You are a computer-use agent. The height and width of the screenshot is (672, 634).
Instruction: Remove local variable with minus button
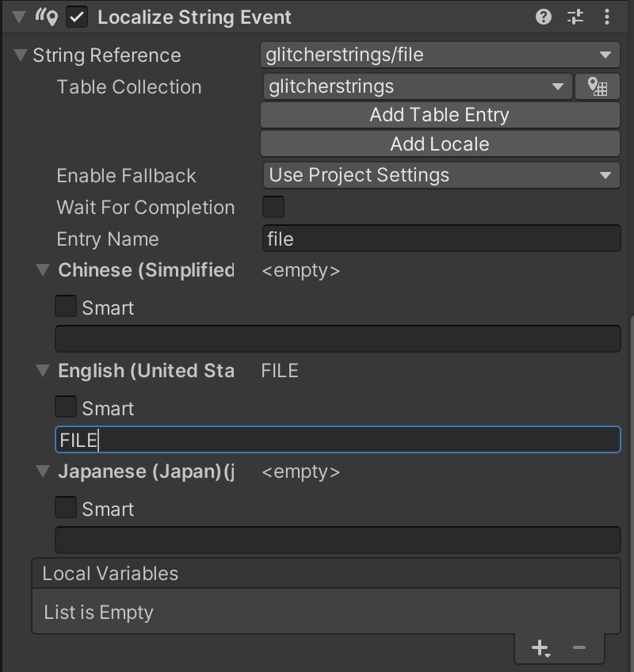click(x=579, y=648)
